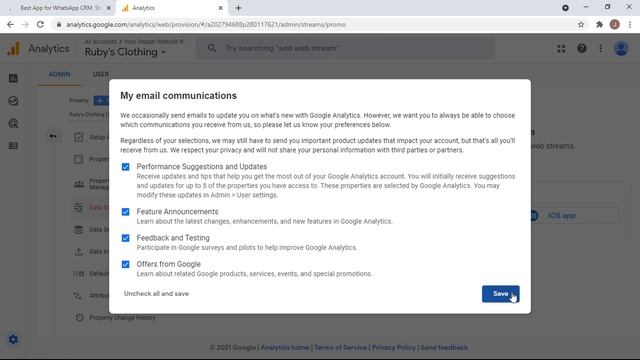Open the Chrome three-dot menu
The image size is (640, 360).
tap(630, 24)
